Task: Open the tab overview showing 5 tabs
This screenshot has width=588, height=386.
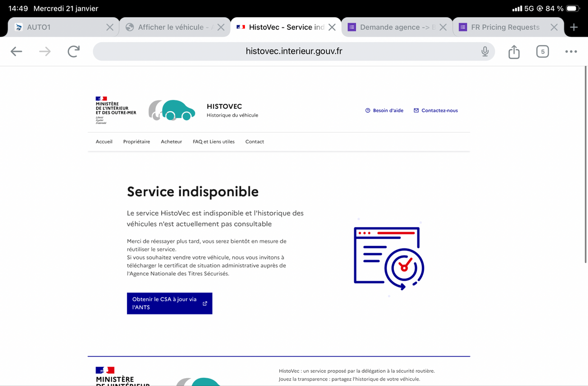Action: pyautogui.click(x=542, y=51)
